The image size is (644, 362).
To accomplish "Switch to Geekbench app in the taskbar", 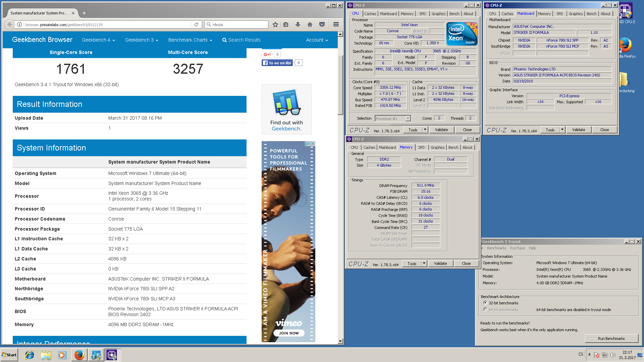I will (x=96, y=355).
